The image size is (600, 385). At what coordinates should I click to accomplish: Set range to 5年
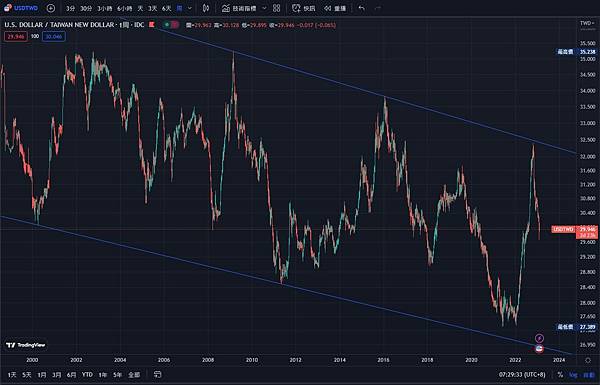[117, 375]
